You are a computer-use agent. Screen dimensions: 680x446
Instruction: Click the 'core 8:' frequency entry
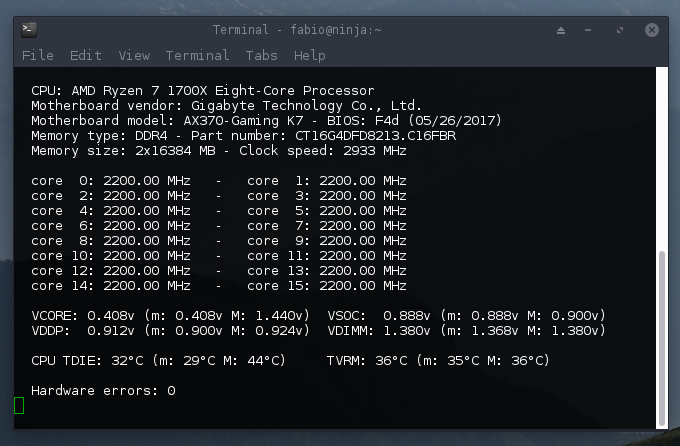click(x=111, y=241)
